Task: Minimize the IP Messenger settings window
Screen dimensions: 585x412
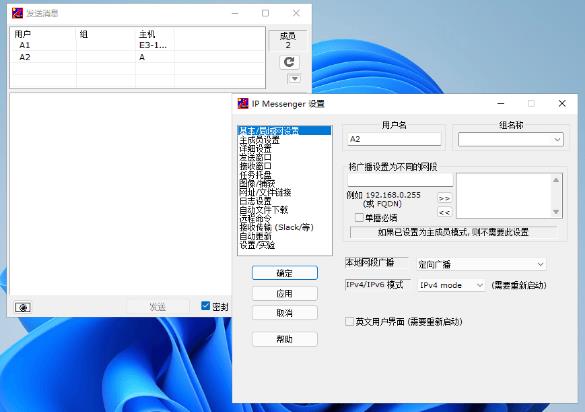Action: click(501, 103)
